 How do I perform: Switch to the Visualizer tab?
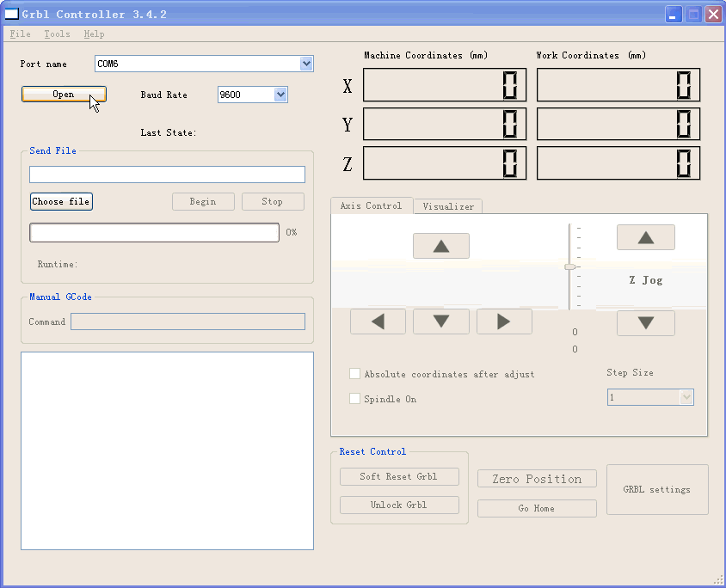pyautogui.click(x=448, y=206)
